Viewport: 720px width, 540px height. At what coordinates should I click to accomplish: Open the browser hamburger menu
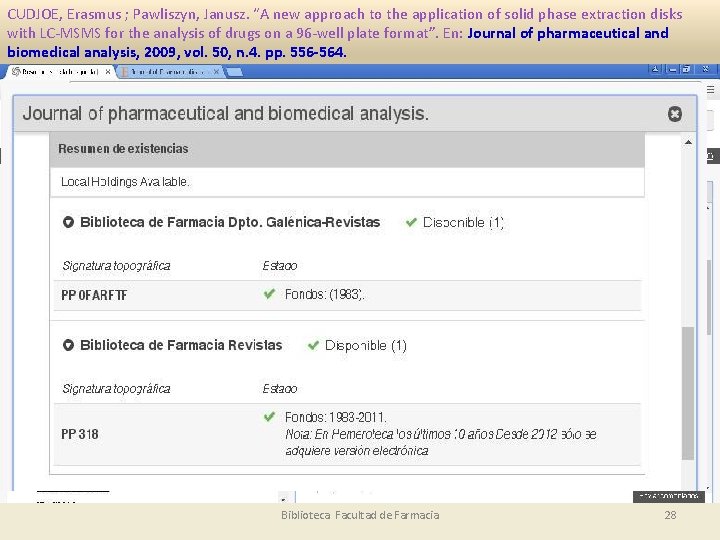pyautogui.click(x=710, y=90)
